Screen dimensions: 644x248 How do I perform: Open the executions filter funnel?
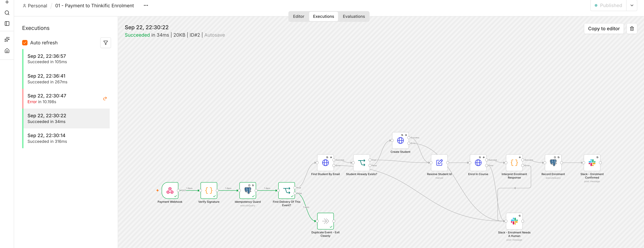pyautogui.click(x=106, y=43)
